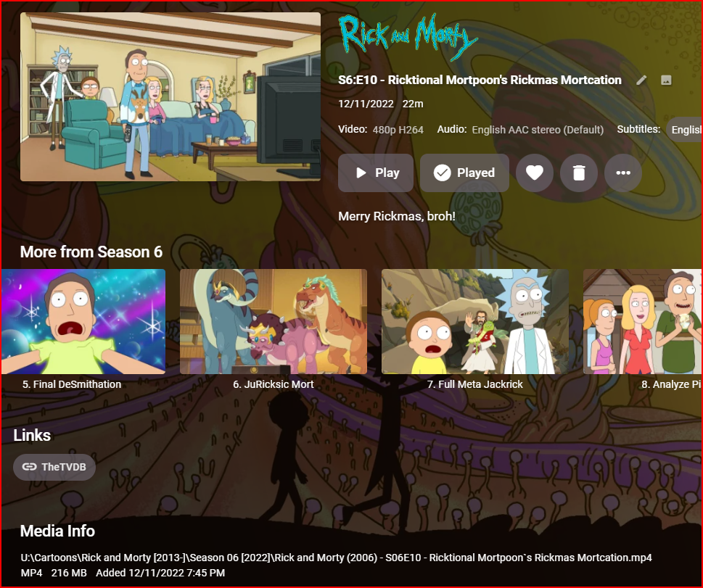Viewport: 703px width, 588px height.
Task: Click the heart favorite icon
Action: point(535,173)
